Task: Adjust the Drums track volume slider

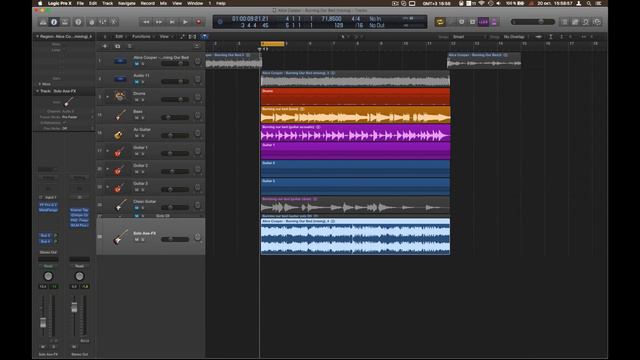Action: (x=175, y=100)
